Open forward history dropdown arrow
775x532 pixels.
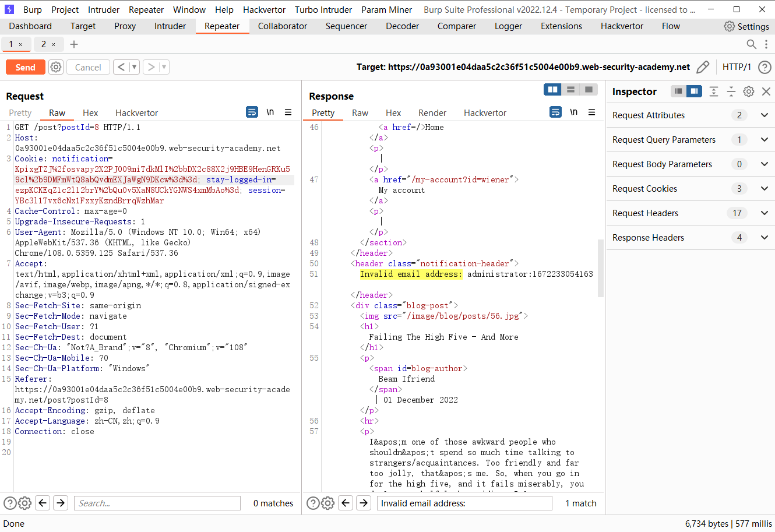[x=164, y=67]
